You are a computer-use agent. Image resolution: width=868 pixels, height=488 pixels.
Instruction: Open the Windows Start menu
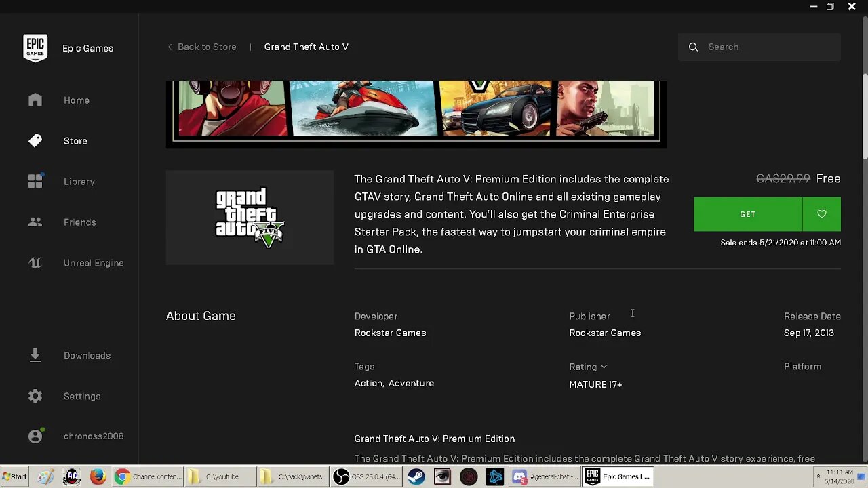coord(14,476)
